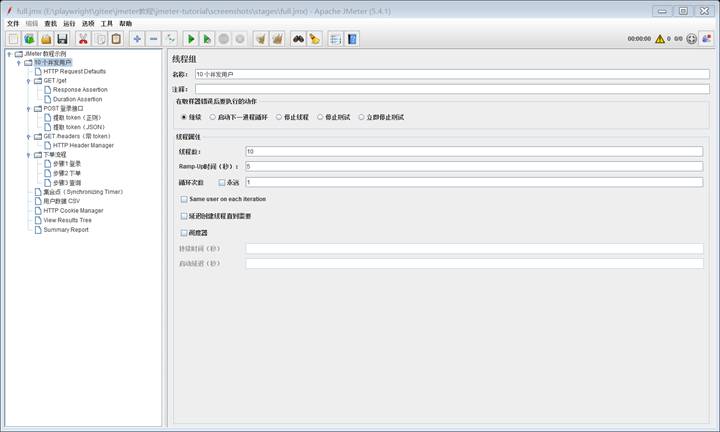Select HTTP Cookie Manager in the tree
The height and width of the screenshot is (432, 720).
click(73, 211)
